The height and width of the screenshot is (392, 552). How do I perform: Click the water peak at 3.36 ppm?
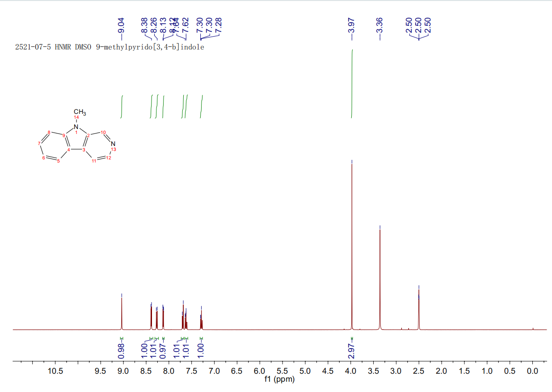tap(380, 277)
